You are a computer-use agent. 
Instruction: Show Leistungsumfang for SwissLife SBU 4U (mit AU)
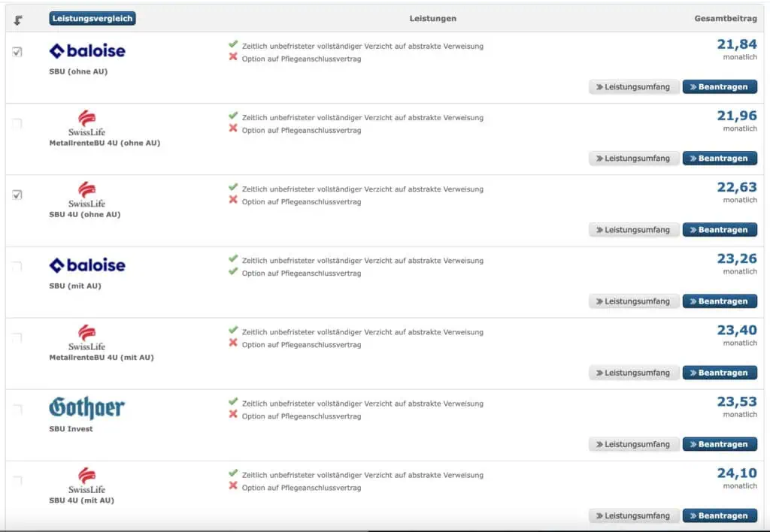pyautogui.click(x=633, y=515)
